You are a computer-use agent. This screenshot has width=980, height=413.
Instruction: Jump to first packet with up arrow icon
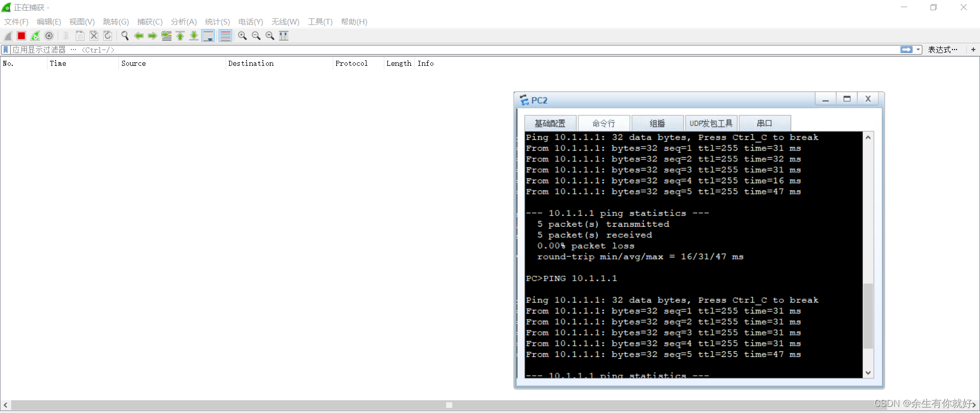(180, 36)
